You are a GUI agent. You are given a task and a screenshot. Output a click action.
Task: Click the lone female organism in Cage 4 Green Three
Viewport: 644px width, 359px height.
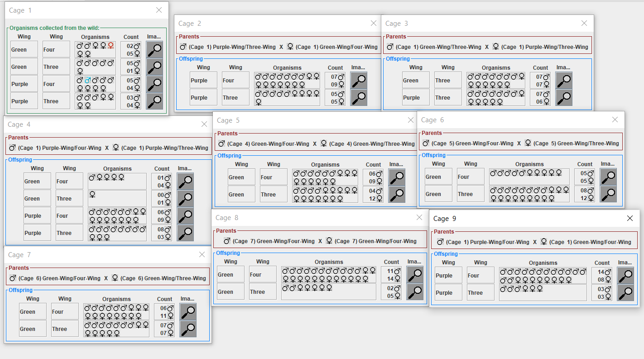92,195
